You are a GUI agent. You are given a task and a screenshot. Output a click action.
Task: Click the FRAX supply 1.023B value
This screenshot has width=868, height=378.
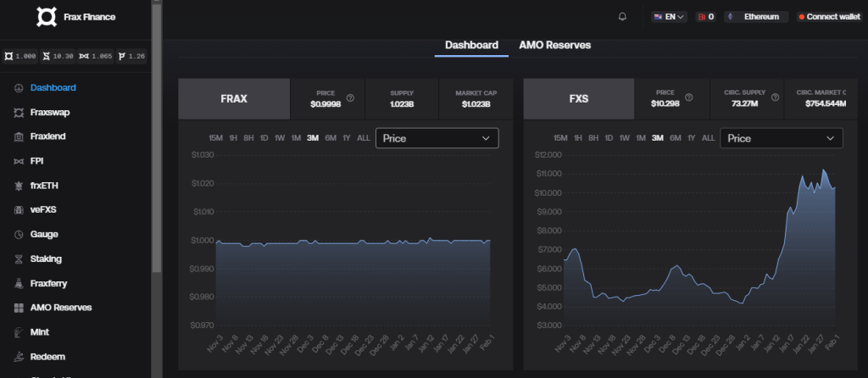point(401,103)
